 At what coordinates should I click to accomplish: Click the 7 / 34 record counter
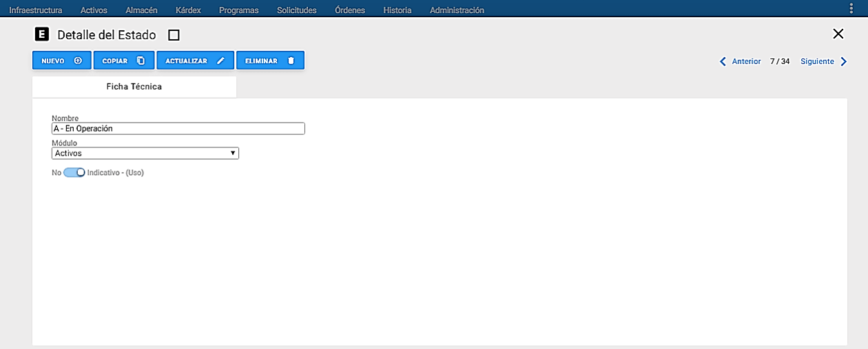(780, 61)
